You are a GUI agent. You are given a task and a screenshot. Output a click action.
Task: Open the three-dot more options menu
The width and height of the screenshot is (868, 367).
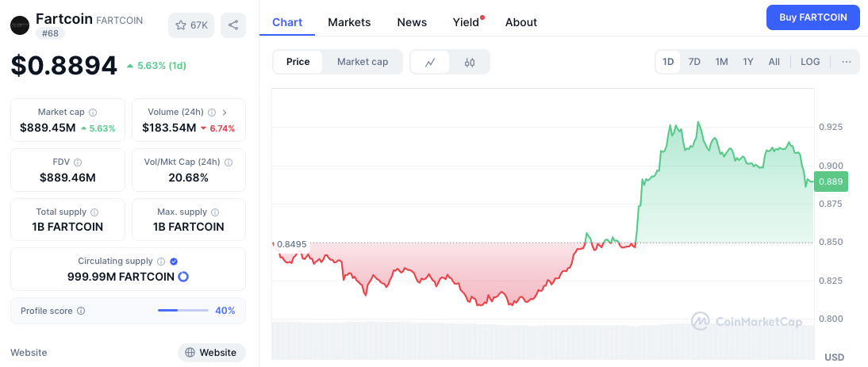click(x=846, y=62)
